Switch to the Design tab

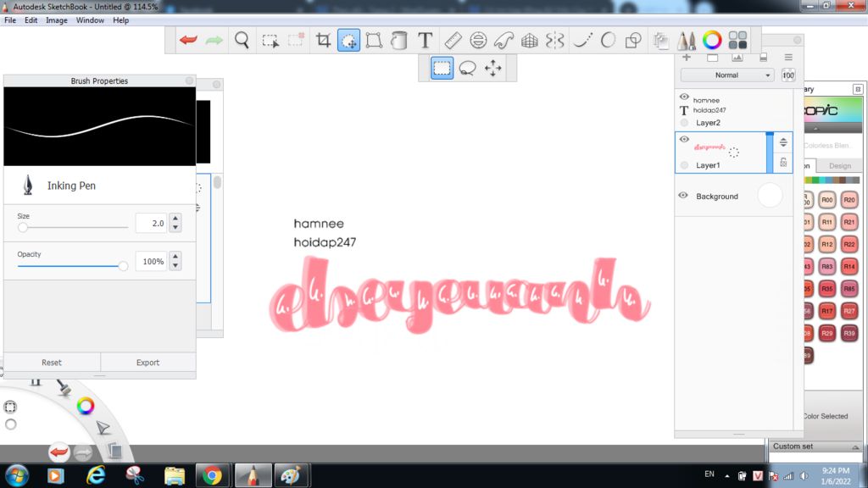point(840,166)
